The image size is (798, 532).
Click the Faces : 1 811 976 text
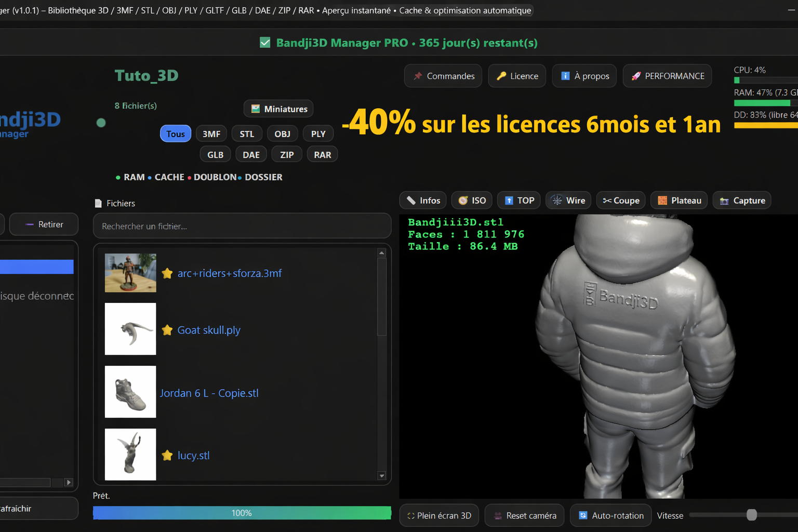click(466, 234)
